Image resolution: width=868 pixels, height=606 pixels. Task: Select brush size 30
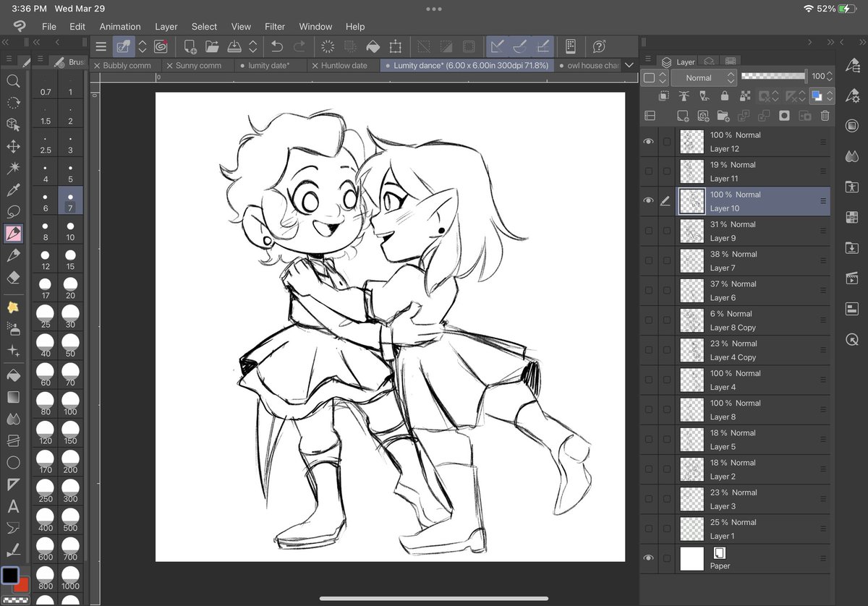(70, 317)
